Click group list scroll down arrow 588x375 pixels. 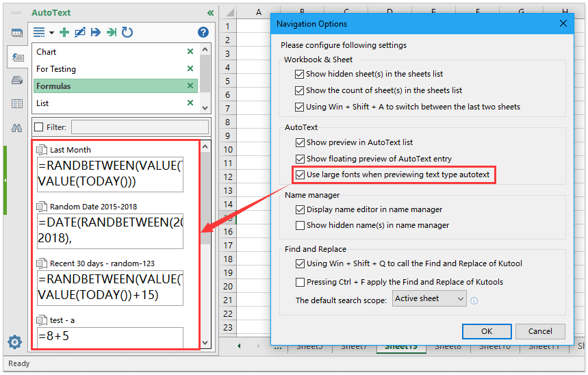click(205, 107)
